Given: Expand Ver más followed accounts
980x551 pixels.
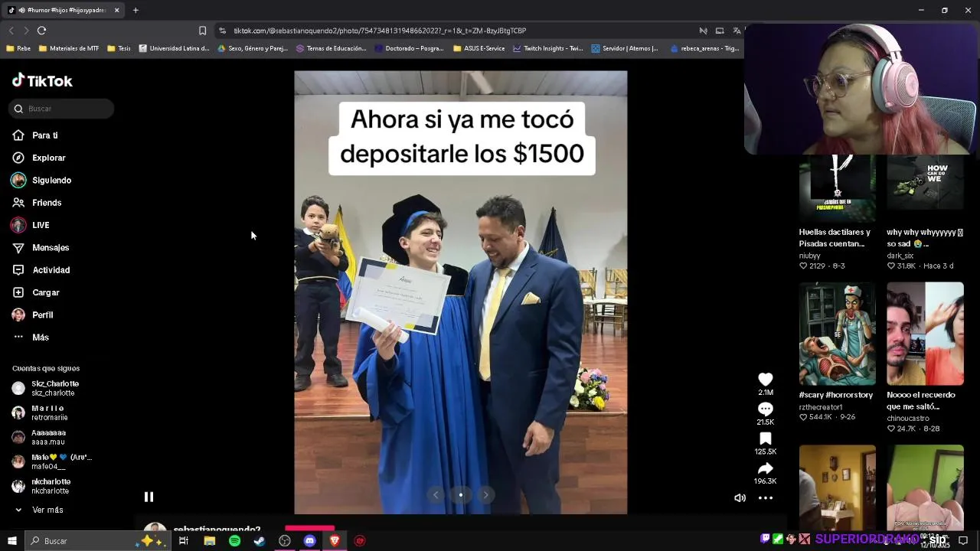Looking at the screenshot, I should click(40, 510).
